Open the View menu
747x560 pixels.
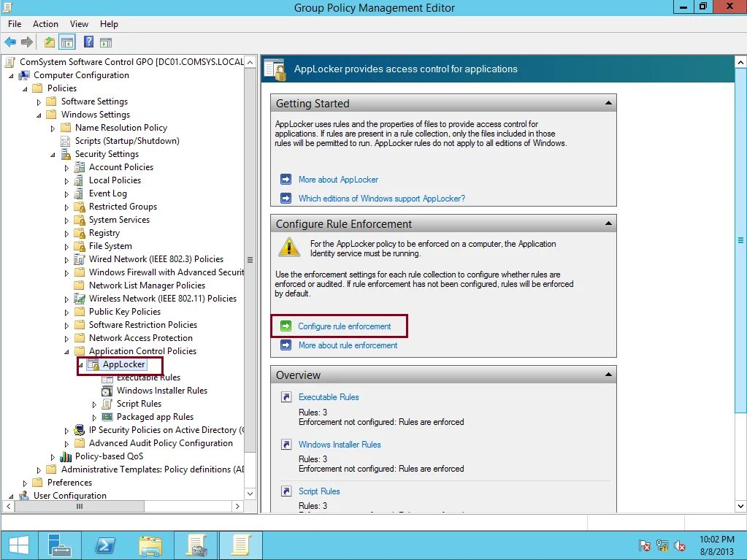click(79, 24)
